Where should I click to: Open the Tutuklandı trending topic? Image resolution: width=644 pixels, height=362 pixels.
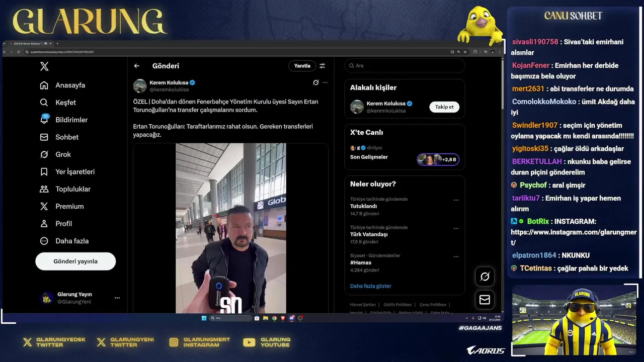363,206
